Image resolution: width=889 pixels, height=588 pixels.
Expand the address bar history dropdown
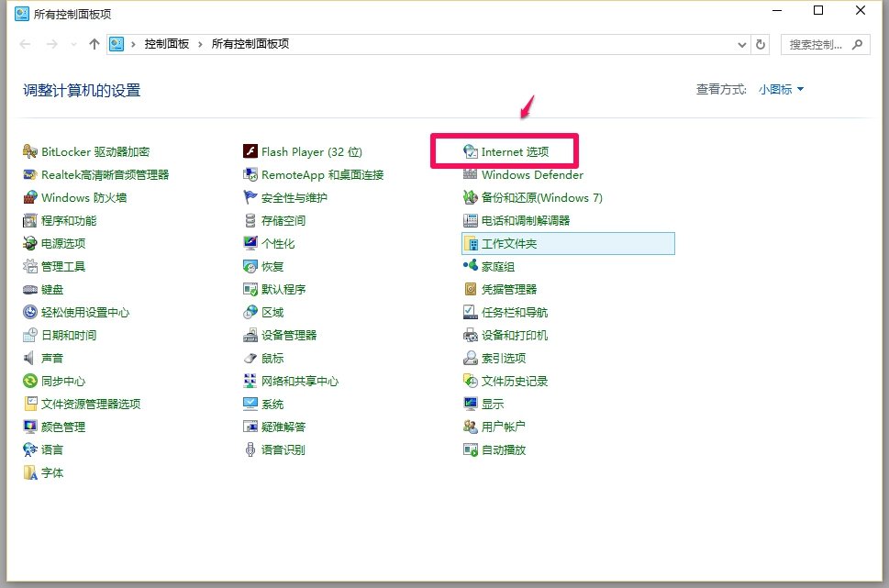pos(741,43)
